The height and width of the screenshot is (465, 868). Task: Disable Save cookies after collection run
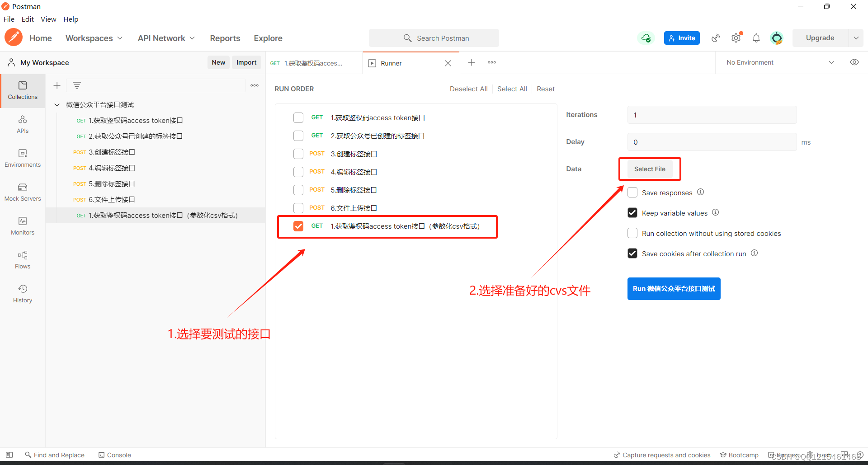pos(632,254)
